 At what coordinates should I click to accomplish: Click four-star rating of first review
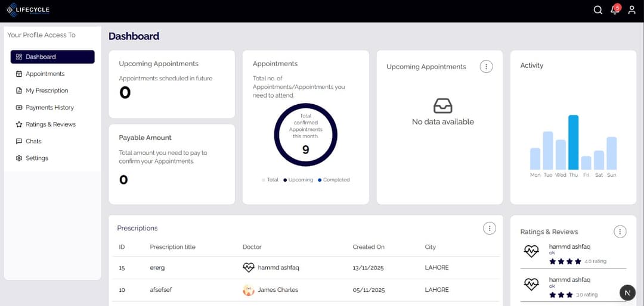click(x=565, y=261)
